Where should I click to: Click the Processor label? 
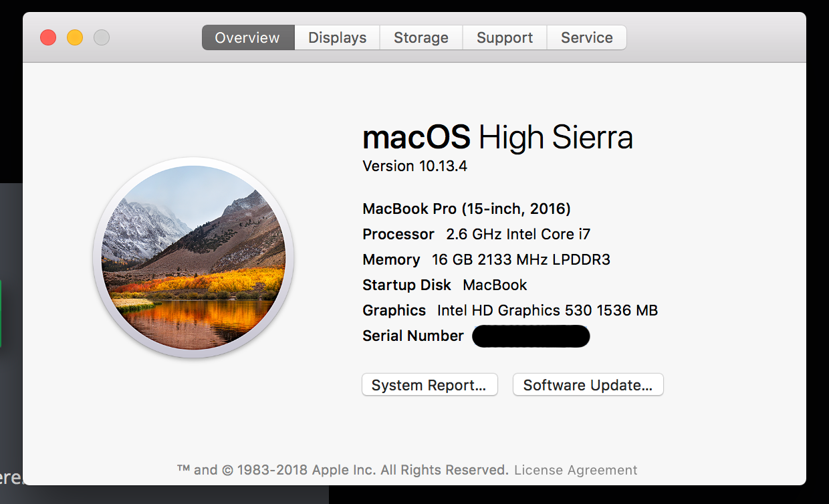398,234
